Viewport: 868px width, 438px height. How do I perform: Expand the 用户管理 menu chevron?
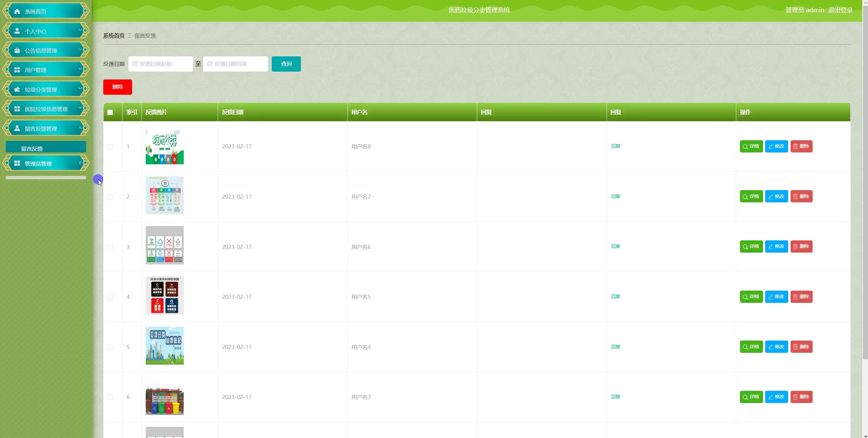pyautogui.click(x=80, y=69)
